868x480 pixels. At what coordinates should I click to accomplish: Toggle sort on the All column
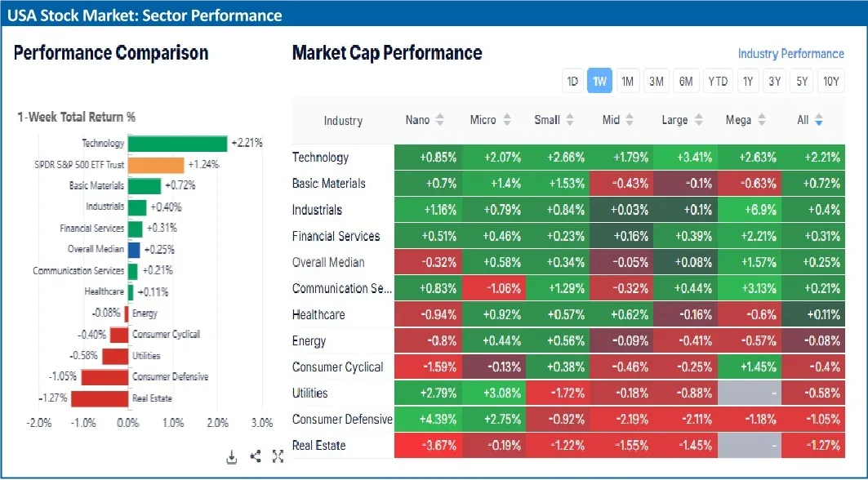pyautogui.click(x=819, y=120)
